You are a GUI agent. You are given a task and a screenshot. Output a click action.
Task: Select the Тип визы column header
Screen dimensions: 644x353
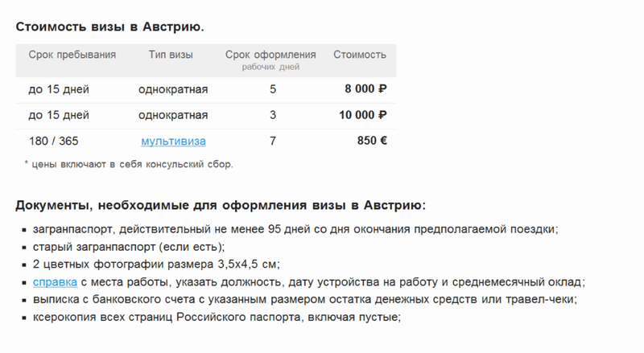[171, 55]
